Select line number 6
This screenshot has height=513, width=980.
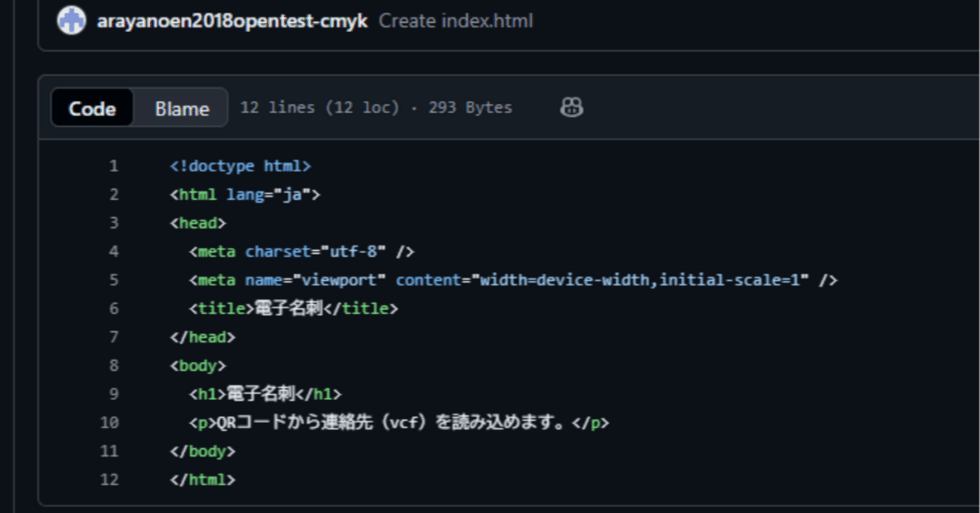point(113,309)
